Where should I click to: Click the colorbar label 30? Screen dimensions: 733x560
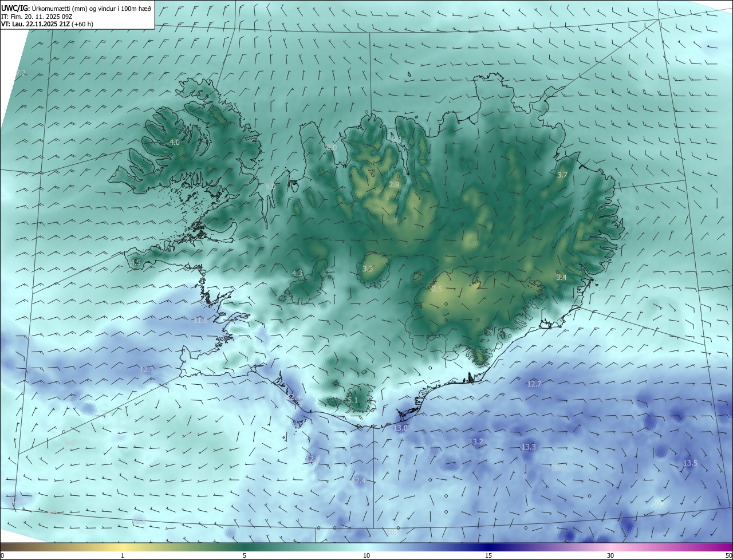click(610, 555)
